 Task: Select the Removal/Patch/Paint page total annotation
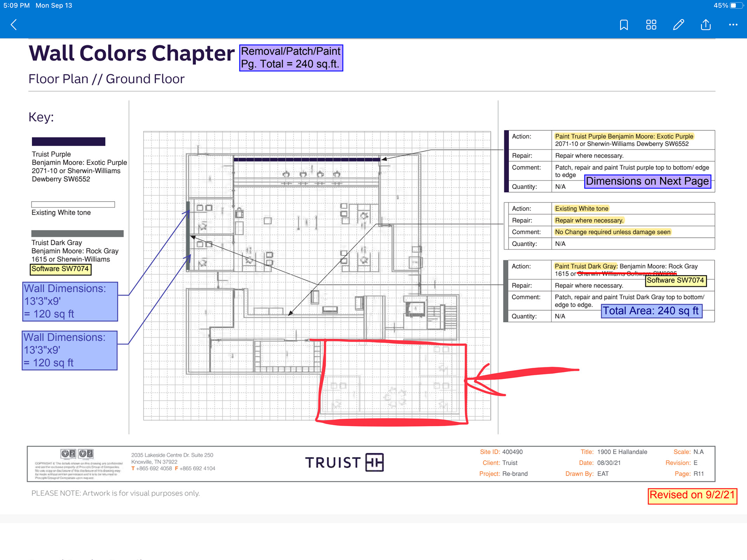[291, 58]
